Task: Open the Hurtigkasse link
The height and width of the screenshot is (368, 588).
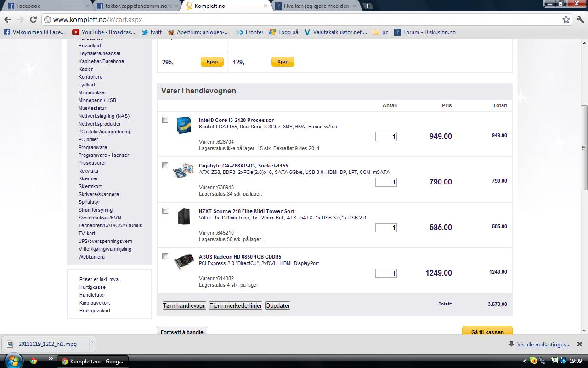Action: 92,287
